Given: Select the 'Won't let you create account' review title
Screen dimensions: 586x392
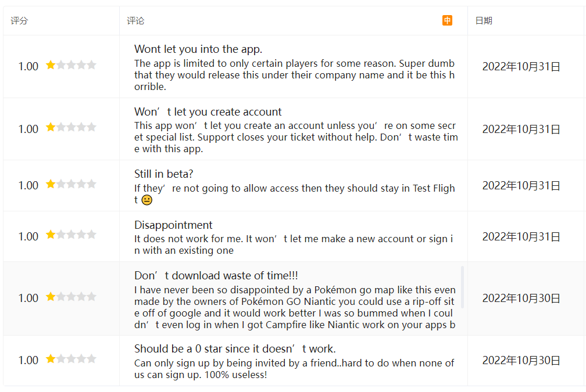Looking at the screenshot, I should point(208,112).
